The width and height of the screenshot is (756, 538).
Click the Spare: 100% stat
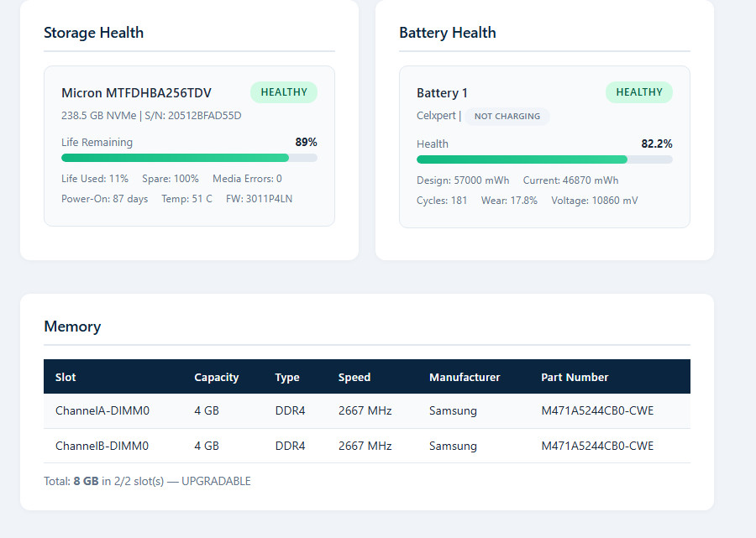pyautogui.click(x=171, y=179)
